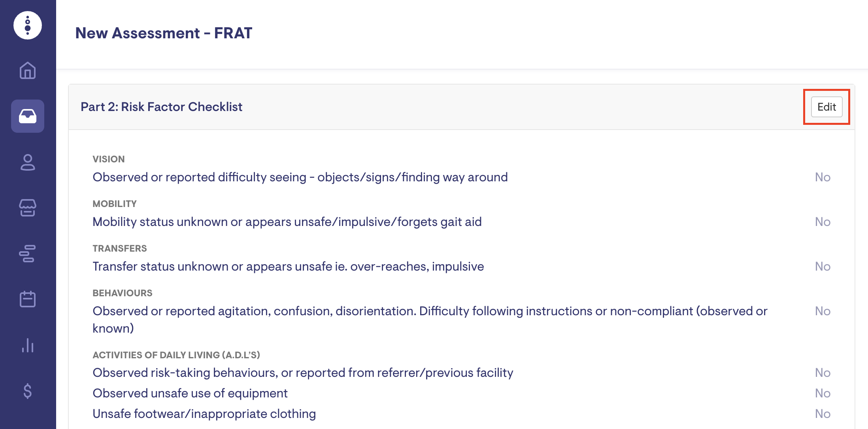Select the storefront icon in sidebar
The width and height of the screenshot is (868, 429).
tap(28, 208)
